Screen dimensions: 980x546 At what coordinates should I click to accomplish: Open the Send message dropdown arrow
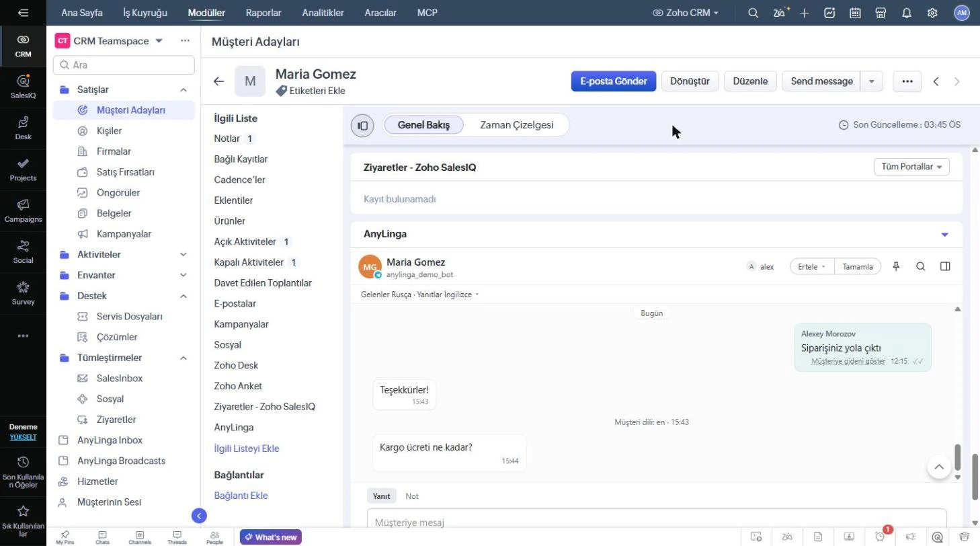click(x=872, y=81)
